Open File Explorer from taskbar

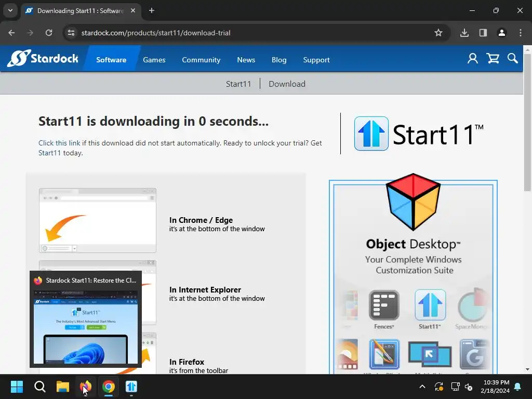point(63,387)
